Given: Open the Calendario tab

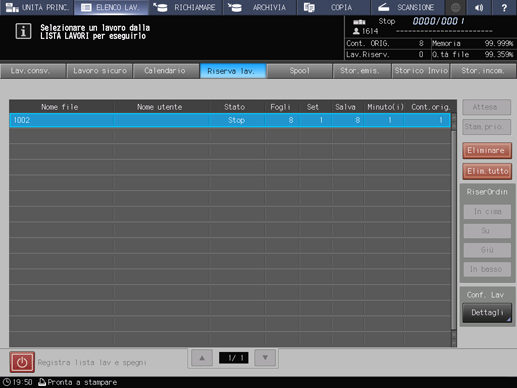Looking at the screenshot, I should [166, 71].
